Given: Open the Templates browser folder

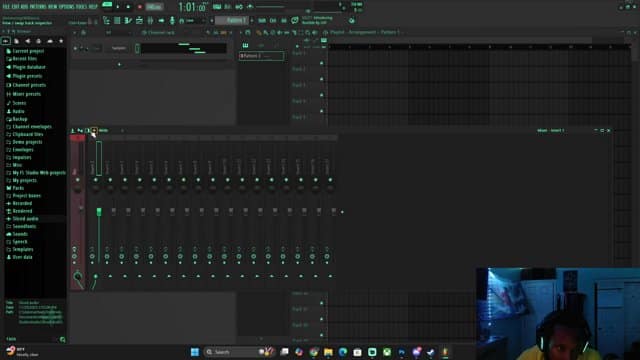Looking at the screenshot, I should [x=20, y=249].
